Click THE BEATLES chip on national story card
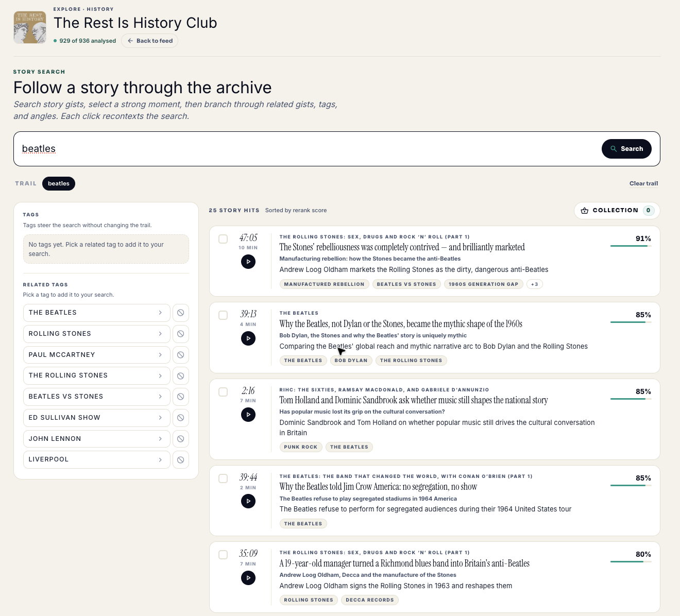 pos(349,447)
